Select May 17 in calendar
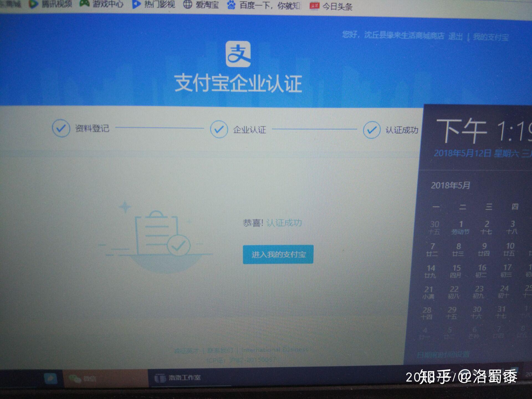Image resolution: width=532 pixels, height=399 pixels. point(507,270)
